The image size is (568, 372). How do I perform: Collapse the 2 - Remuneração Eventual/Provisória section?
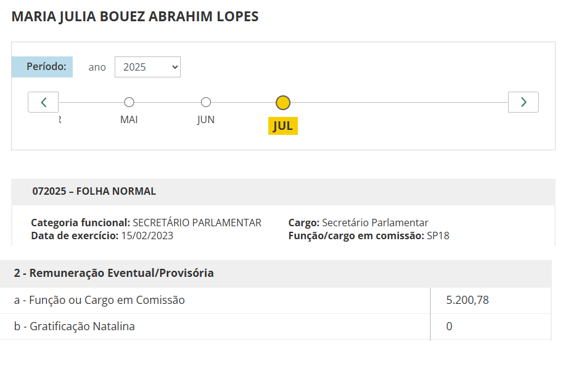click(276, 273)
